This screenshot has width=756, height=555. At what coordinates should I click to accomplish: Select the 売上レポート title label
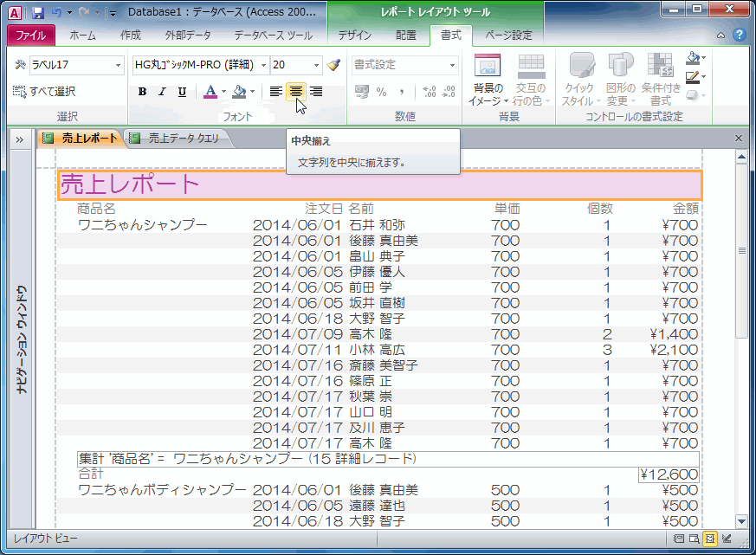(x=379, y=185)
